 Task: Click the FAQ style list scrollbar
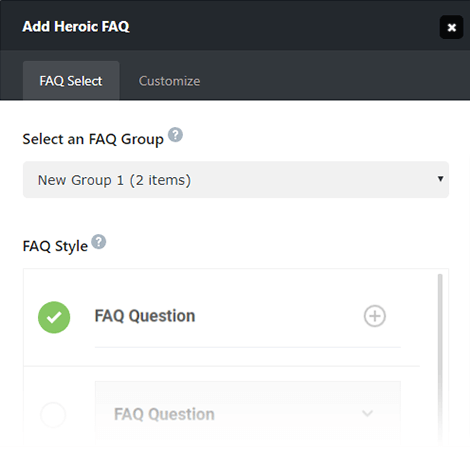(440, 358)
